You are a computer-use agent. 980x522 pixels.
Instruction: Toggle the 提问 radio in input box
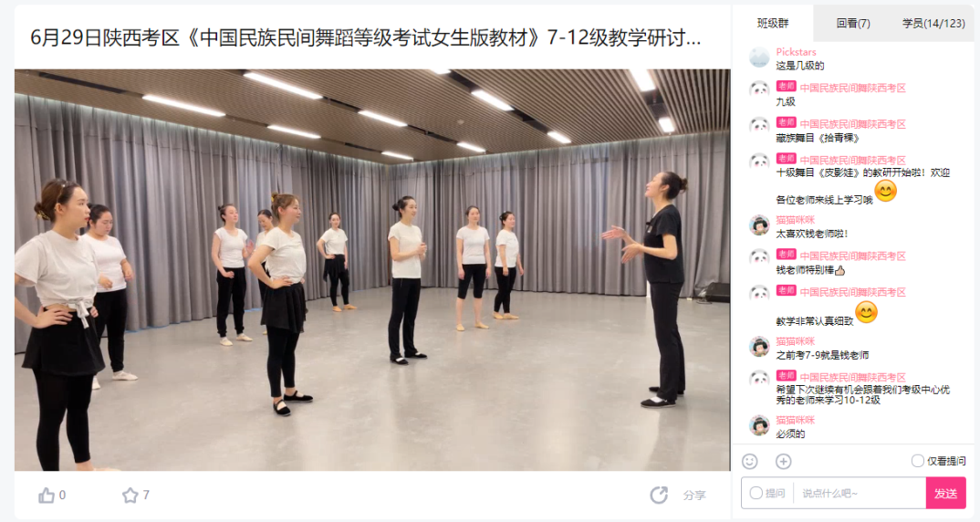tap(756, 493)
